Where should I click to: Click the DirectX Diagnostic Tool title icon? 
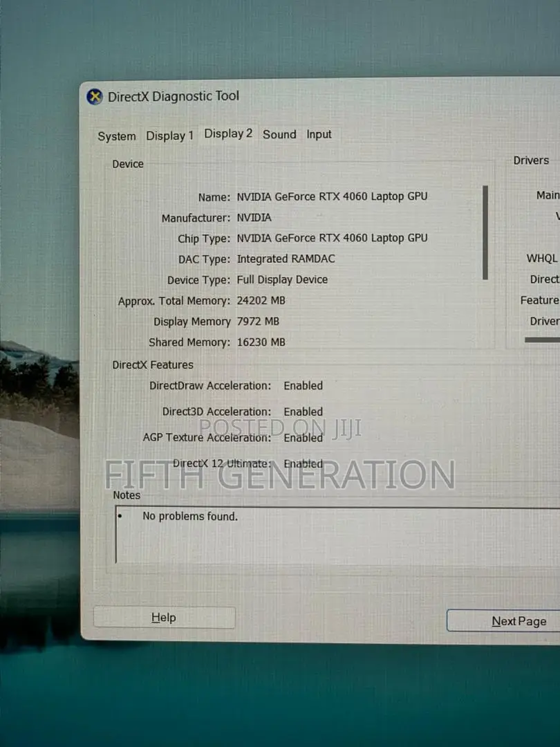pos(95,97)
